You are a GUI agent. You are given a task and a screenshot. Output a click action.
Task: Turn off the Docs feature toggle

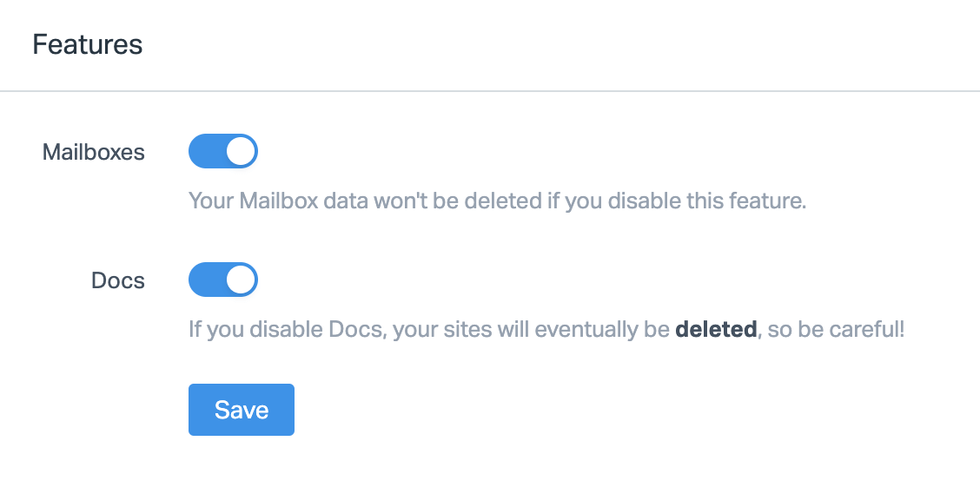(x=223, y=280)
